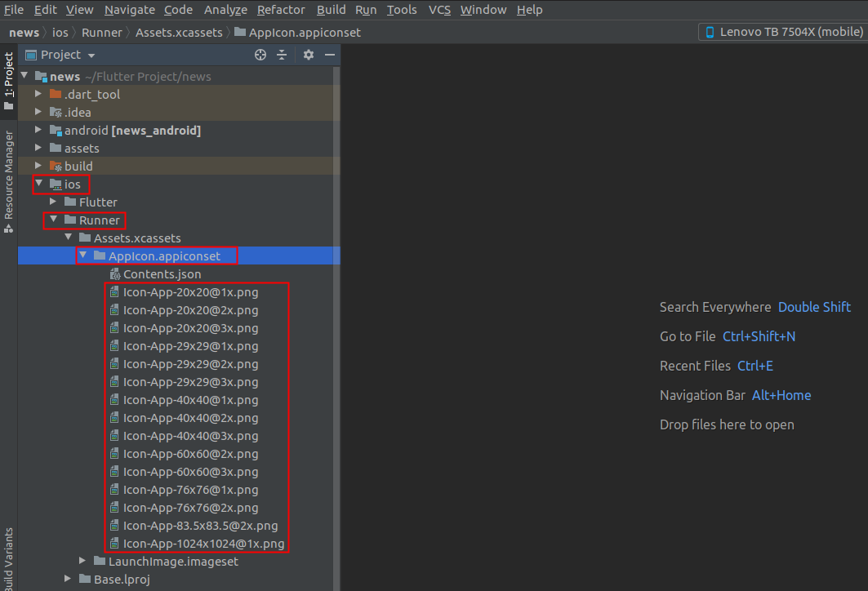
Task: Click the Collapse All icon in Project panel
Action: pyautogui.click(x=282, y=55)
